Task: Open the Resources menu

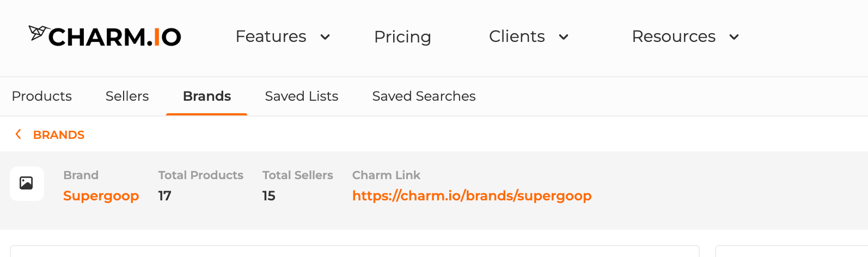Action: [x=674, y=36]
